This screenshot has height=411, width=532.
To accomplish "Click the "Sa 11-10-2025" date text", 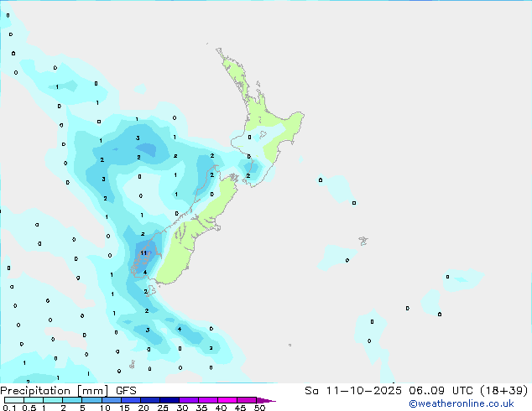I will tap(353, 391).
